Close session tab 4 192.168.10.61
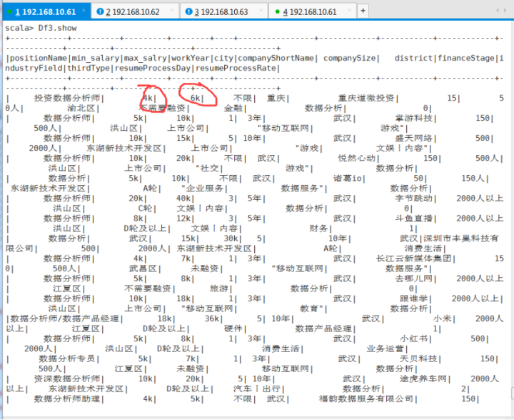The width and height of the screenshot is (514, 420). click(349, 11)
